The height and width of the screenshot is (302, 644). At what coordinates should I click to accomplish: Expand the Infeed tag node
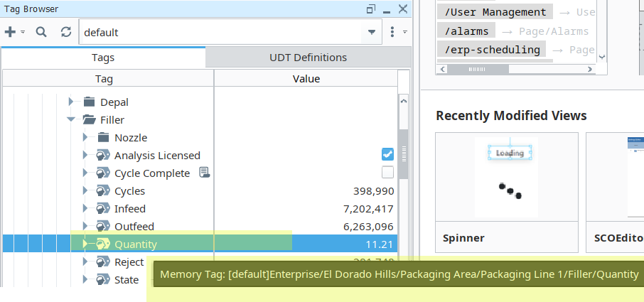pos(85,209)
